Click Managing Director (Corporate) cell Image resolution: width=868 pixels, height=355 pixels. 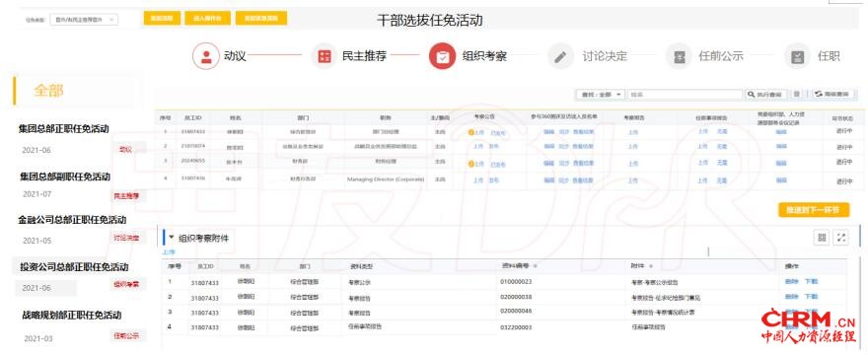pyautogui.click(x=386, y=179)
